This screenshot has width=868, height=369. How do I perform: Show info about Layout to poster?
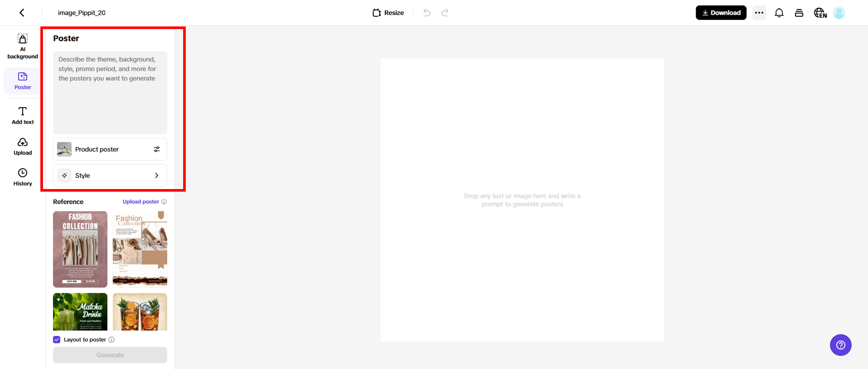(x=112, y=340)
